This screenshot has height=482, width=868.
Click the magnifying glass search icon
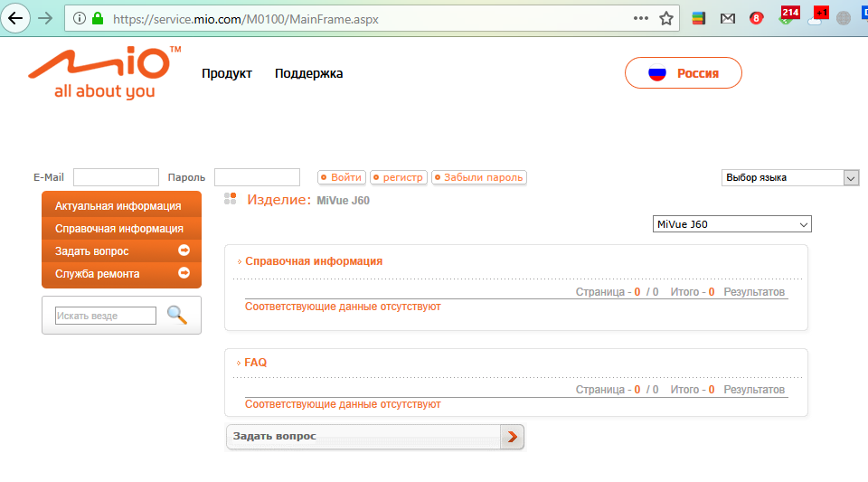point(177,315)
